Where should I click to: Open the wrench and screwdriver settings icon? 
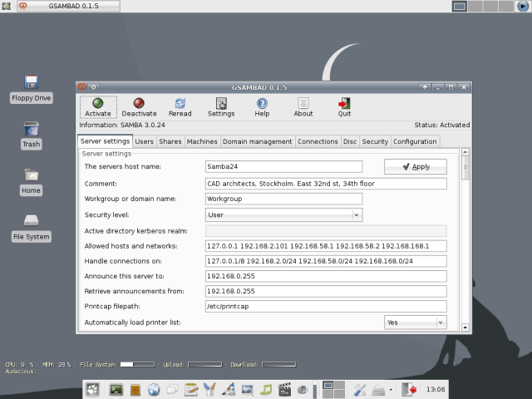pyautogui.click(x=360, y=390)
